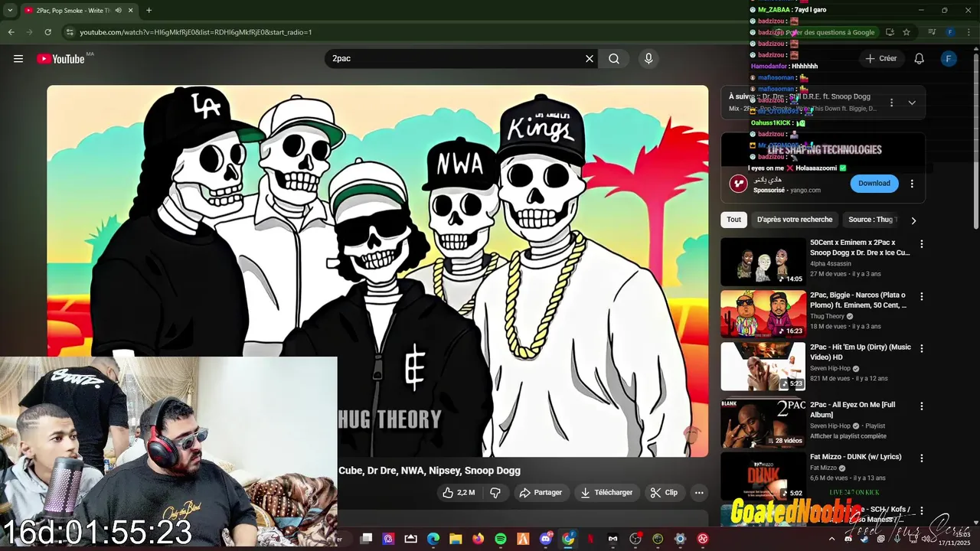
Task: Bookmark this page with the star icon
Action: click(906, 32)
